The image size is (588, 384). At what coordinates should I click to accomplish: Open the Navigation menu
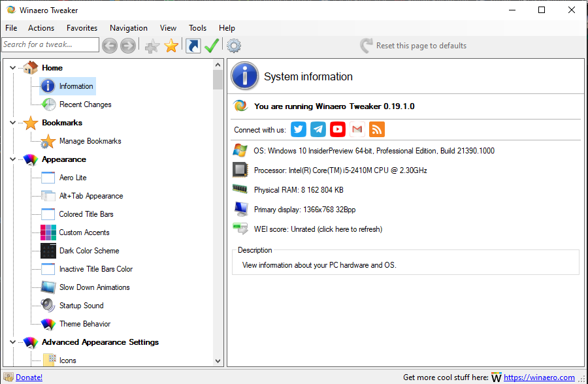[129, 27]
